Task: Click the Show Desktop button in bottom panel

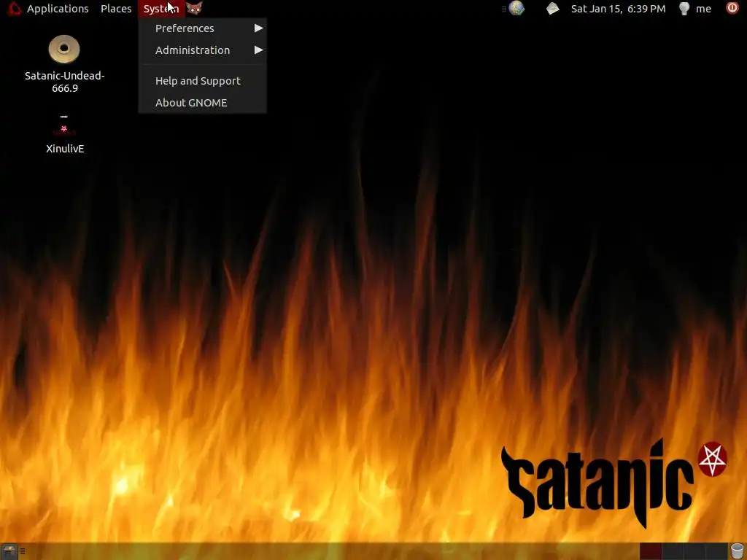Action: pyautogui.click(x=10, y=551)
